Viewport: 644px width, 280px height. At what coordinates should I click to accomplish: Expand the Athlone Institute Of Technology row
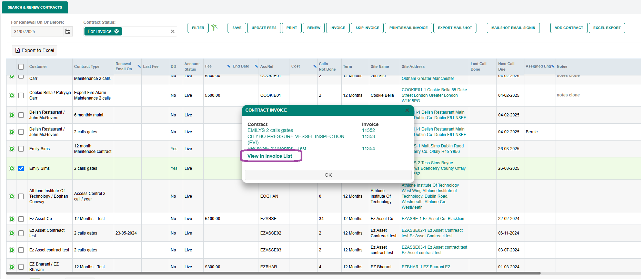coord(12,196)
